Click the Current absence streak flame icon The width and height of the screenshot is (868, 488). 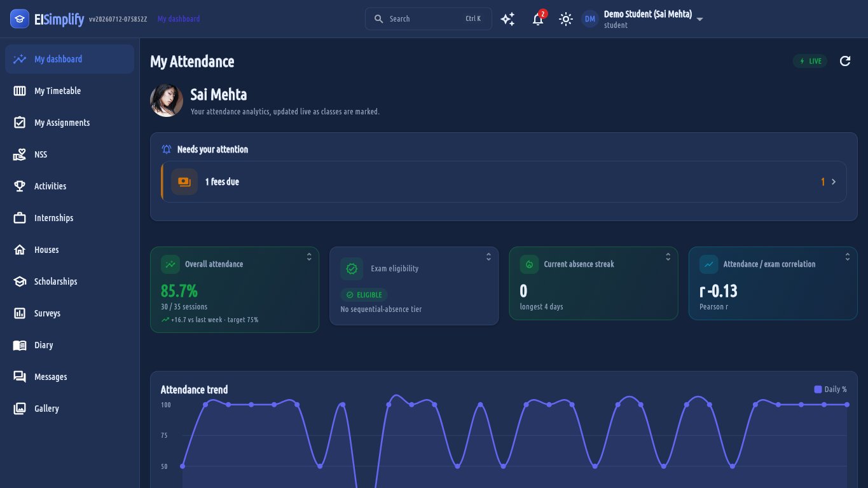tap(529, 264)
